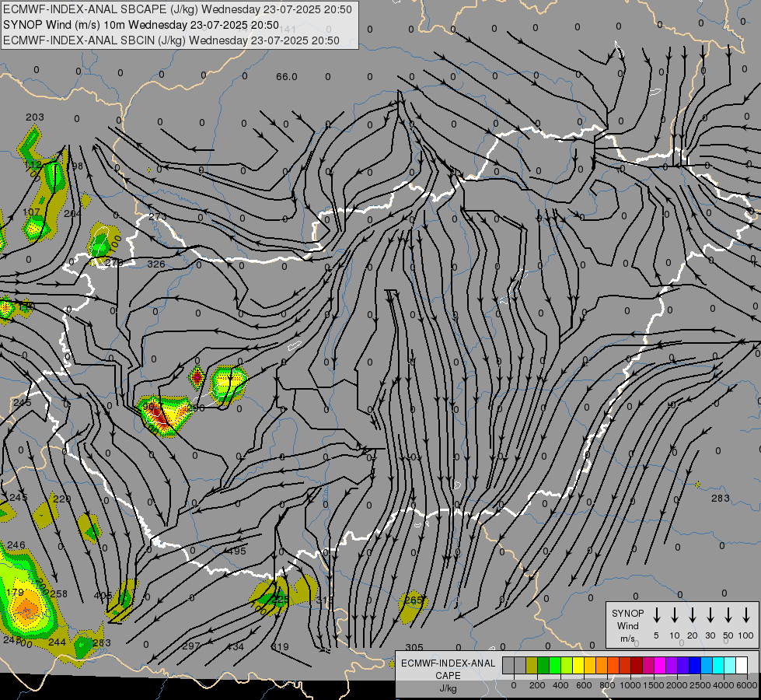Click the 179 value on the green CAPE area
Screen dimensions: 761x700
click(15, 592)
